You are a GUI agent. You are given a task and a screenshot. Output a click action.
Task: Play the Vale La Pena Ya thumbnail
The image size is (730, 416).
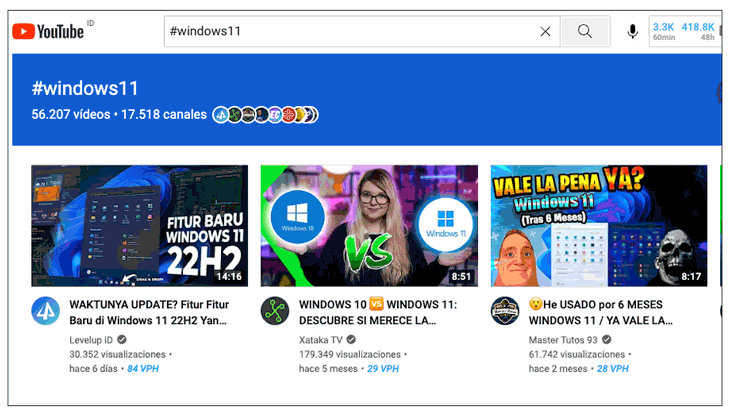coord(599,226)
